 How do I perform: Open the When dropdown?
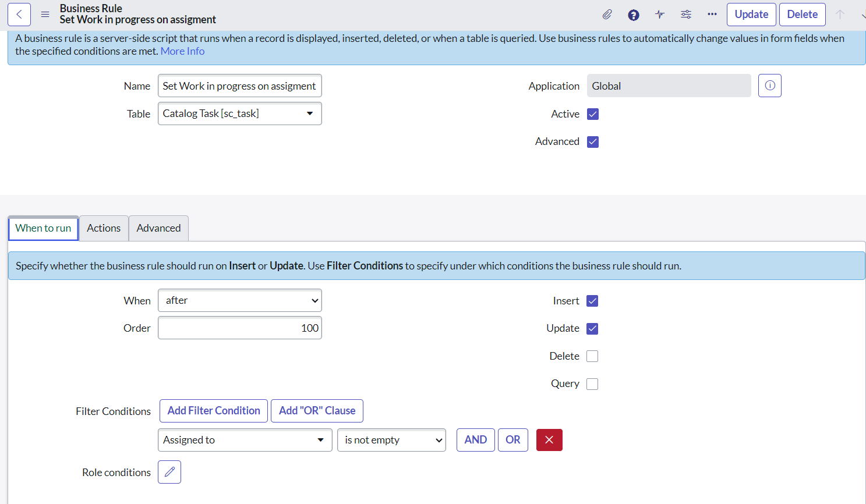(x=239, y=300)
